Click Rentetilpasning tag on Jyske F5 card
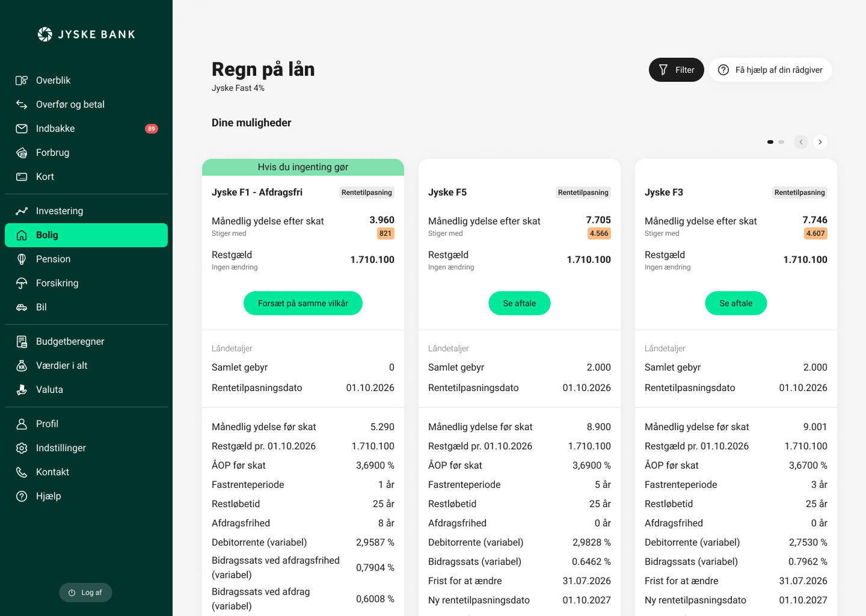The width and height of the screenshot is (866, 616). [583, 192]
